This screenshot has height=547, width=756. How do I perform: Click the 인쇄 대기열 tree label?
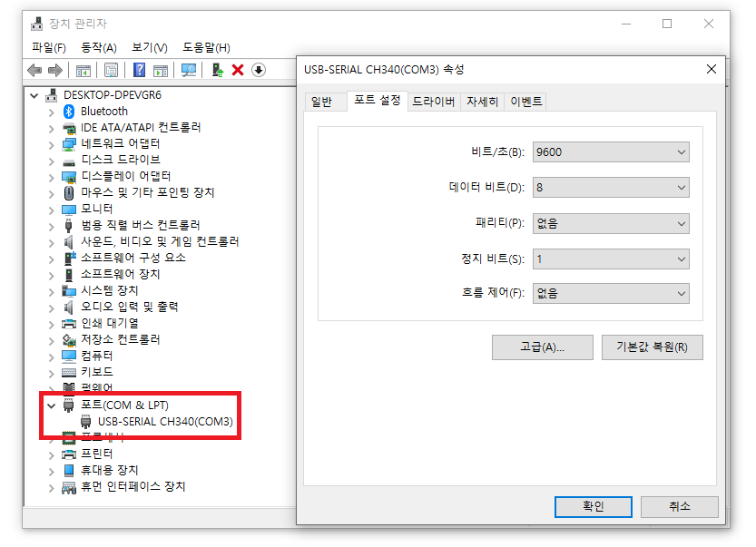point(110,323)
